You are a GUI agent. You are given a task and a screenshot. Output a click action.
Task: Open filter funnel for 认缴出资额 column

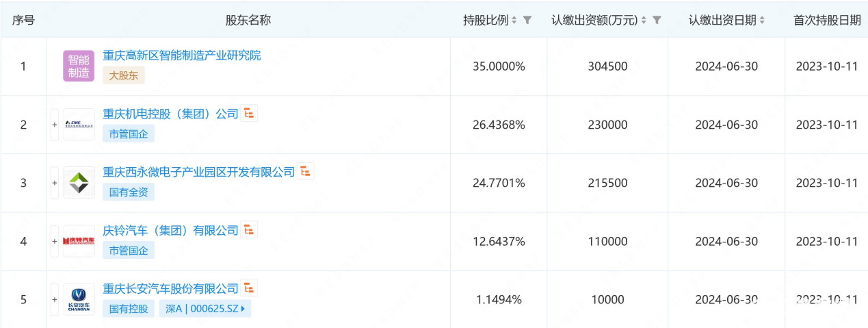click(657, 21)
